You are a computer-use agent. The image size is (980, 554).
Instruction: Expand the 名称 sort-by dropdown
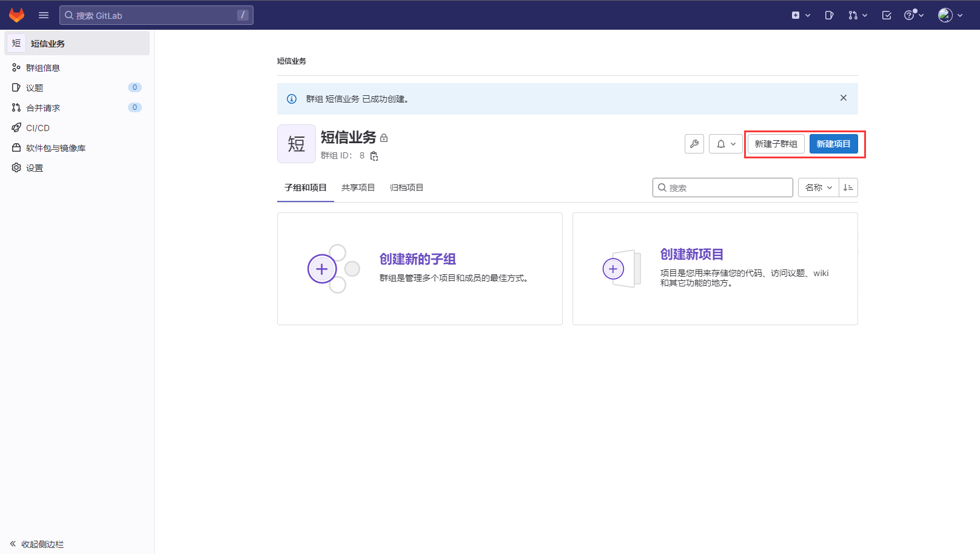[x=818, y=187]
